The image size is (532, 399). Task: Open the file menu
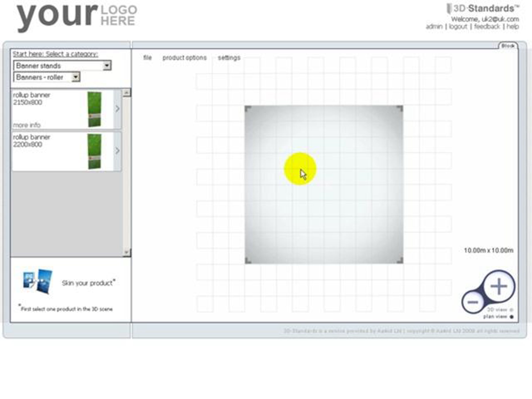(147, 58)
